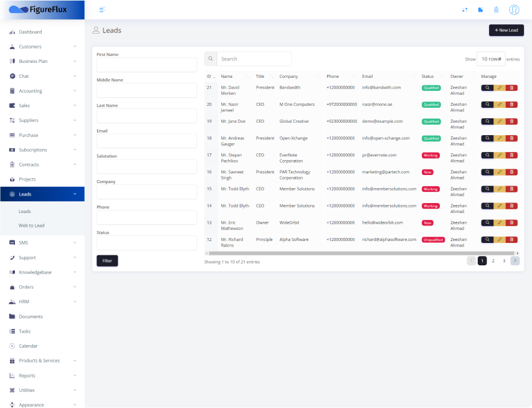The image size is (532, 408).
Task: Open lead details for Mr. David Morken
Action: (x=488, y=87)
